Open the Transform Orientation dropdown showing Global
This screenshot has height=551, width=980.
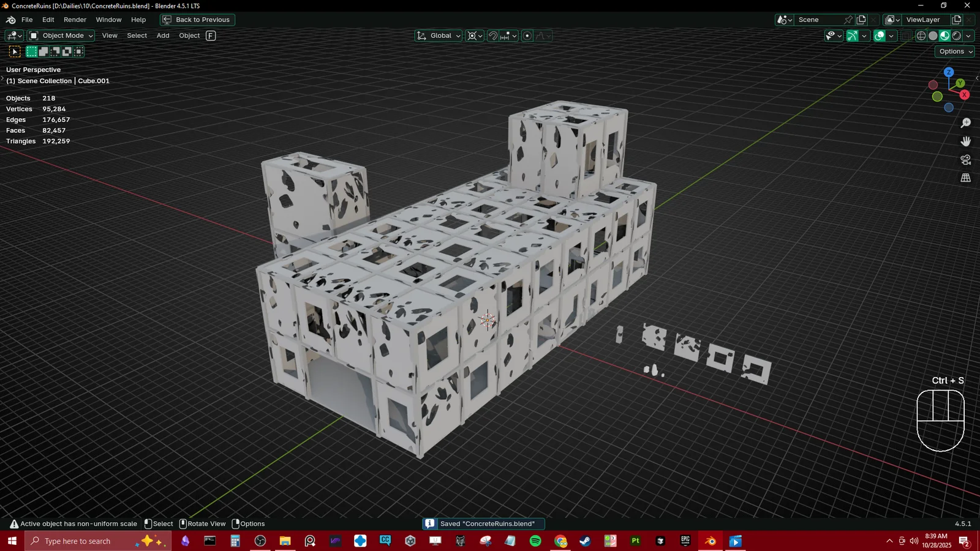[438, 36]
